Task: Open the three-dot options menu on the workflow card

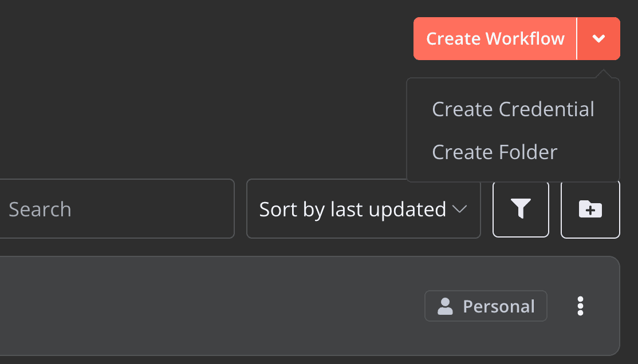Action: (x=580, y=306)
